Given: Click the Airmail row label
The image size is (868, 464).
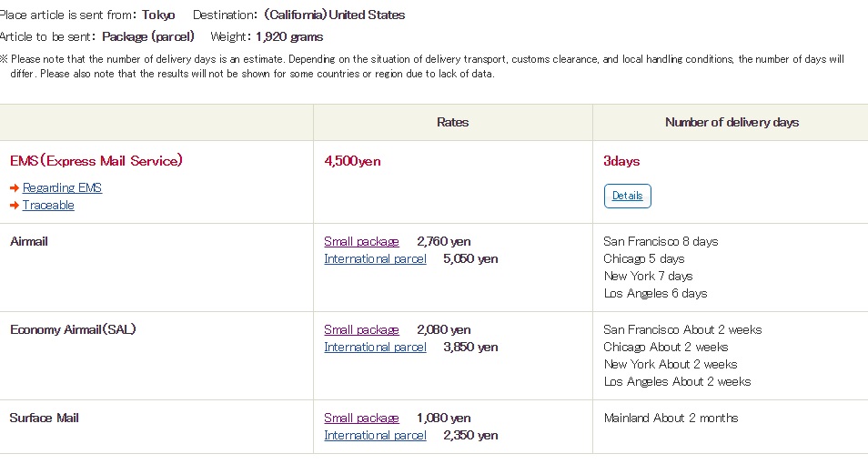Looking at the screenshot, I should pos(29,241).
